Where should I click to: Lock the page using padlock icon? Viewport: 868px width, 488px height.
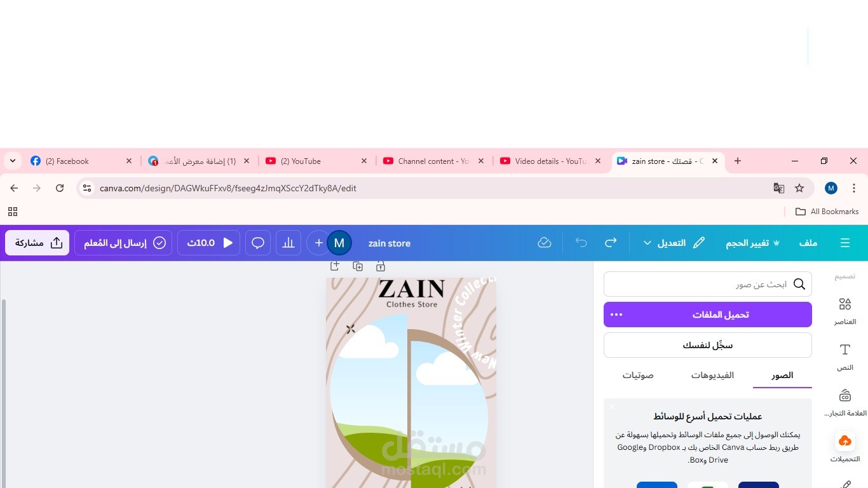[380, 266]
